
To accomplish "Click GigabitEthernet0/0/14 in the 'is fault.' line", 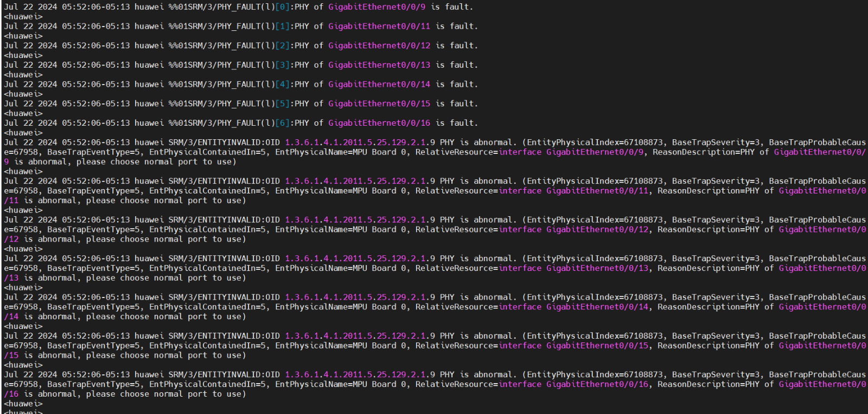I will 379,85.
